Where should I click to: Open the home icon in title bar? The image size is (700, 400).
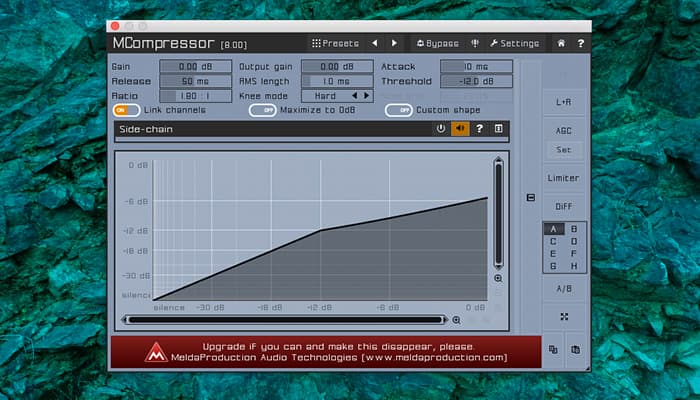[561, 43]
